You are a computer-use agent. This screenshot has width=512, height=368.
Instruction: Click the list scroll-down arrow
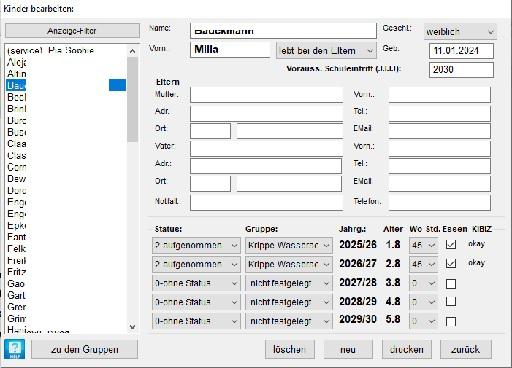[132, 327]
